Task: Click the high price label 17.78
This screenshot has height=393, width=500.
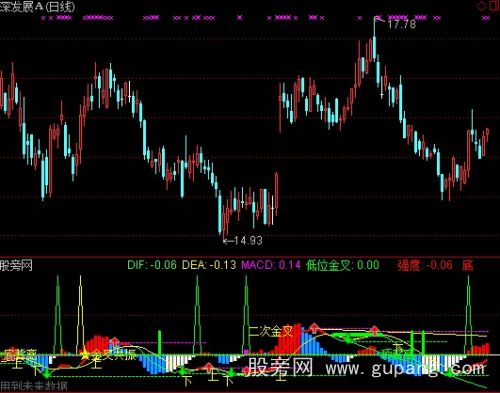Action: (x=402, y=24)
